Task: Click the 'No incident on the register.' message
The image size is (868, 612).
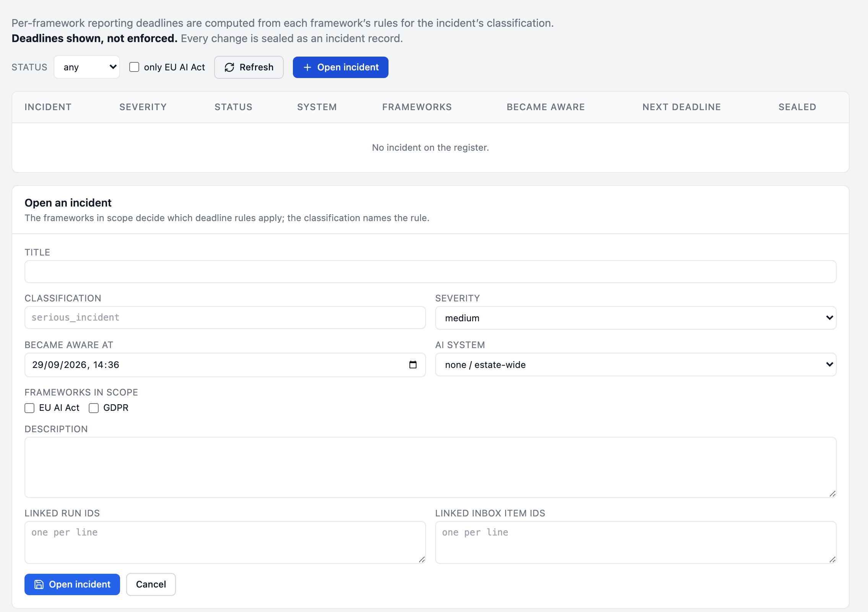Action: pyautogui.click(x=431, y=148)
